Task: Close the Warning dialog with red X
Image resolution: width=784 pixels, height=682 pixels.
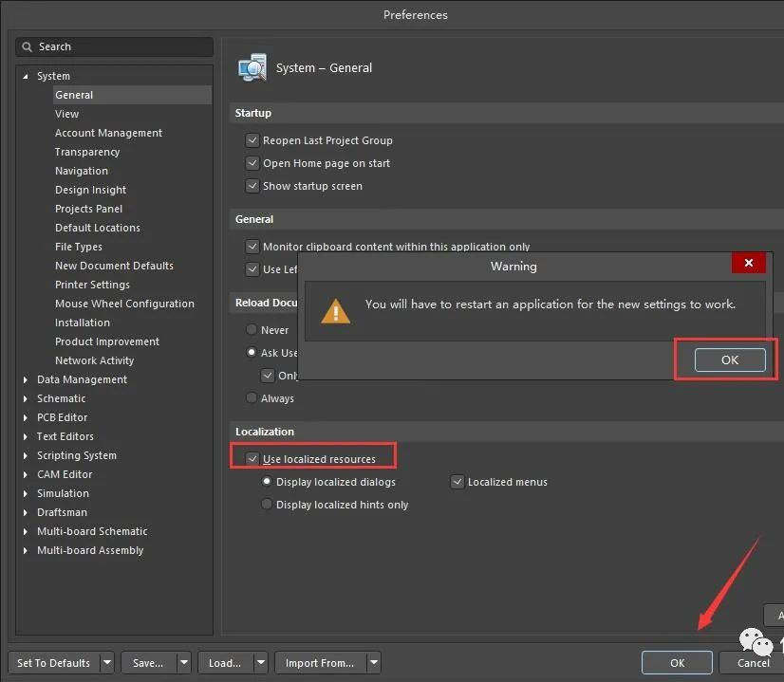Action: coord(749,263)
